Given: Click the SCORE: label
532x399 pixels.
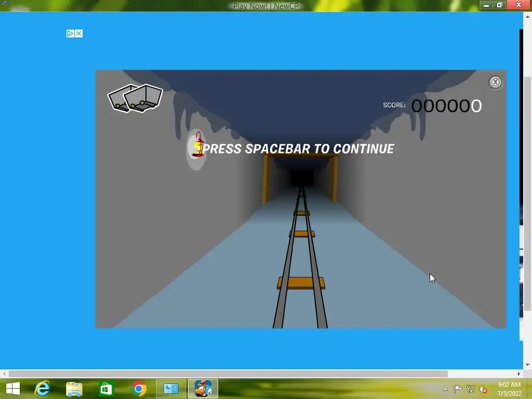Looking at the screenshot, I should (x=394, y=105).
